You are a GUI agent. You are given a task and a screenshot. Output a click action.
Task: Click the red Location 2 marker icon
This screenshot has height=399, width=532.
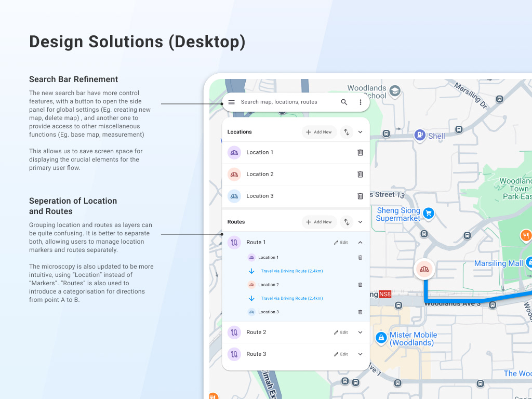(234, 175)
